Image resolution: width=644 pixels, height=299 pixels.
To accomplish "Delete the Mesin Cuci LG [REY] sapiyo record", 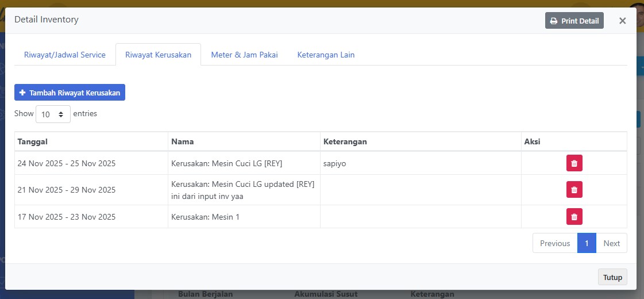I will click(x=574, y=163).
